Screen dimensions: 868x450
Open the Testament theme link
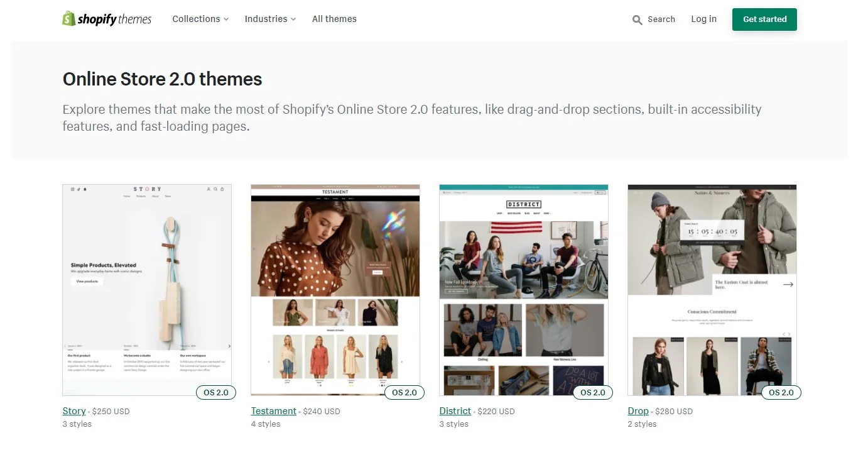click(x=274, y=410)
